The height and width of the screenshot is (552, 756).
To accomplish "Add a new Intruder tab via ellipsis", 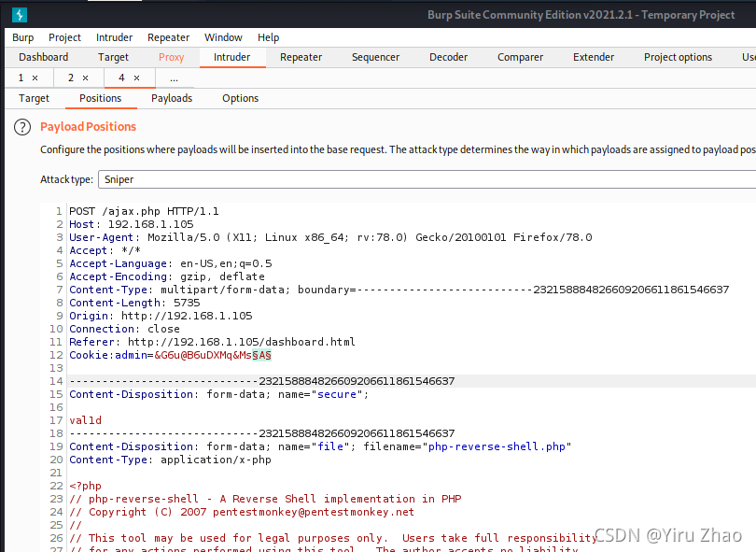I will coord(174,78).
